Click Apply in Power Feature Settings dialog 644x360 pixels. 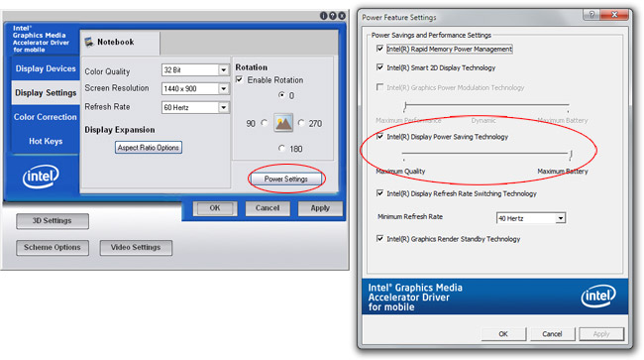[x=601, y=333]
